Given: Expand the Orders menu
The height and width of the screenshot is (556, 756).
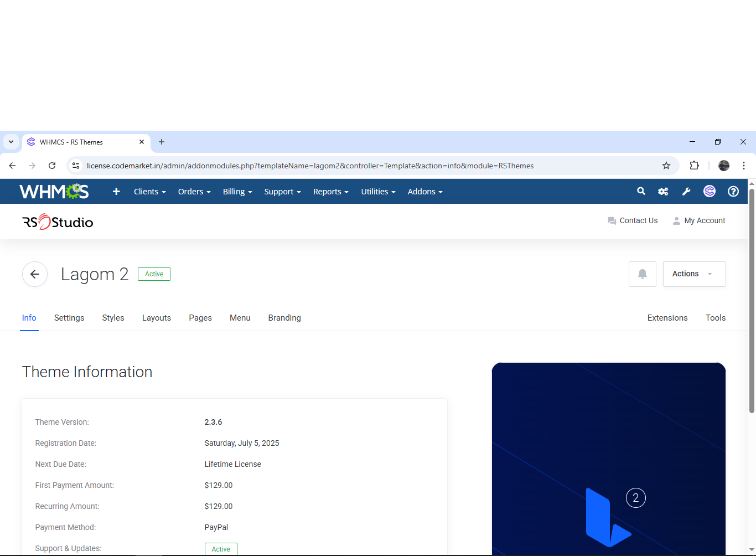Looking at the screenshot, I should coord(194,192).
